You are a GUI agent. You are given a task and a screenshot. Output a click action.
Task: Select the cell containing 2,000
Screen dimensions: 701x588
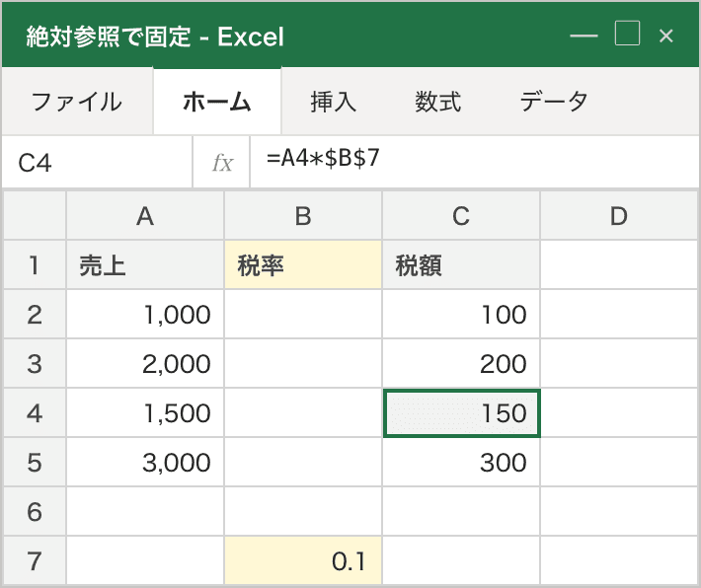(x=145, y=363)
